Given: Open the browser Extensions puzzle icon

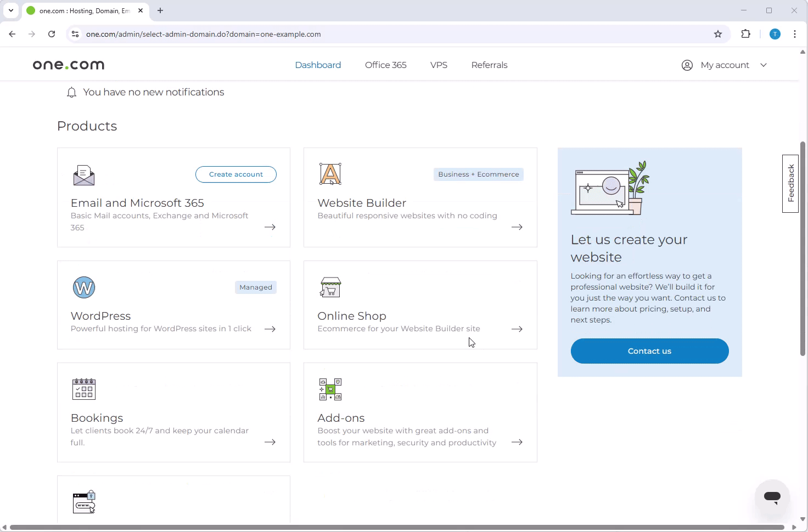Looking at the screenshot, I should tap(745, 34).
